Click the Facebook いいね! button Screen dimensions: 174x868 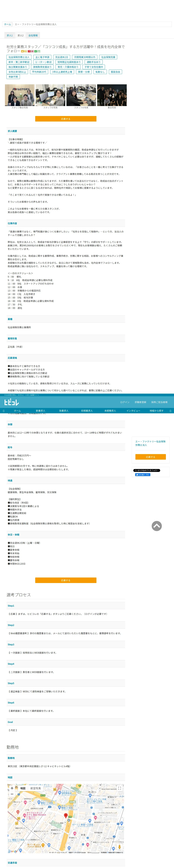[x=143, y=475]
